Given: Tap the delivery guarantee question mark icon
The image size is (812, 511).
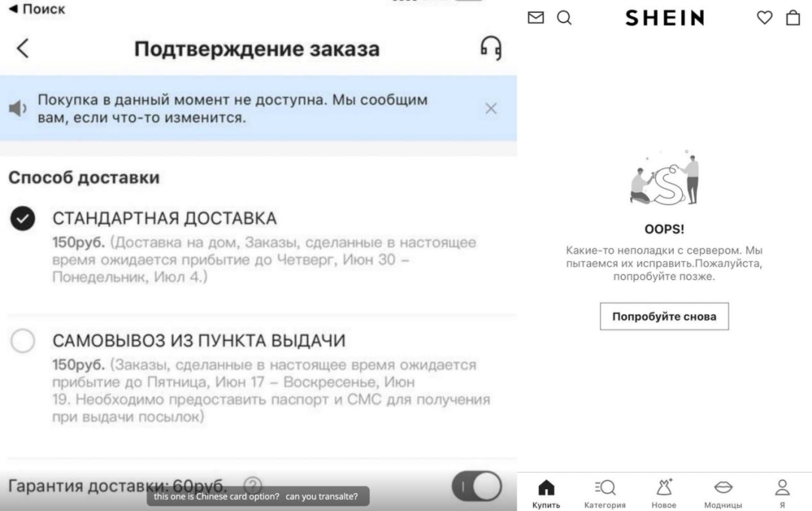Looking at the screenshot, I should click(x=254, y=485).
